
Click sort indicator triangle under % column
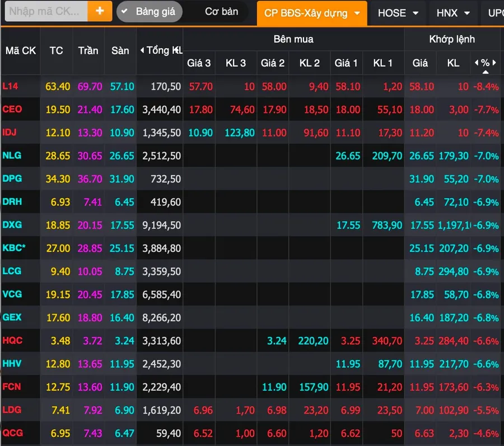486,72
